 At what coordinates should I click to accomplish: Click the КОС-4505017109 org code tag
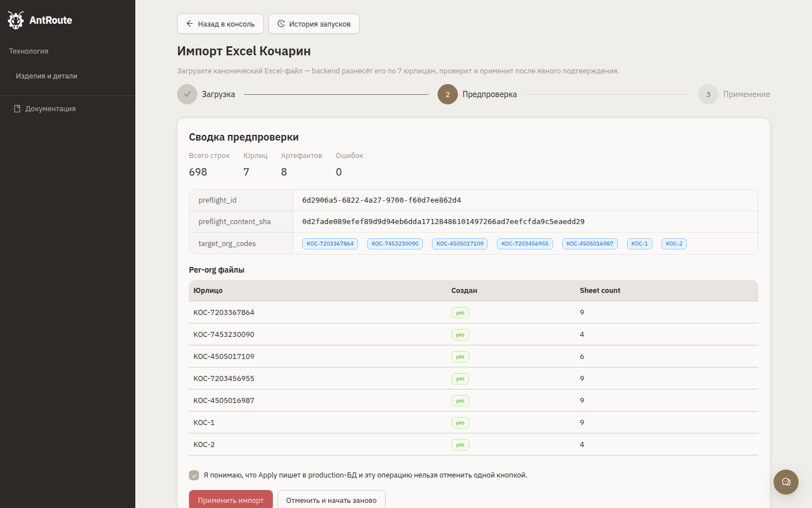click(x=460, y=244)
